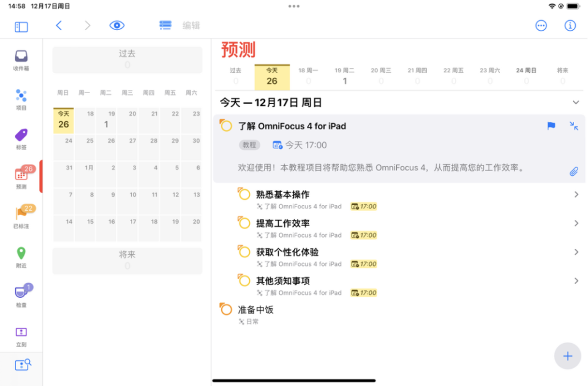
Task: Open the 检查 review perspective
Action: point(21,295)
